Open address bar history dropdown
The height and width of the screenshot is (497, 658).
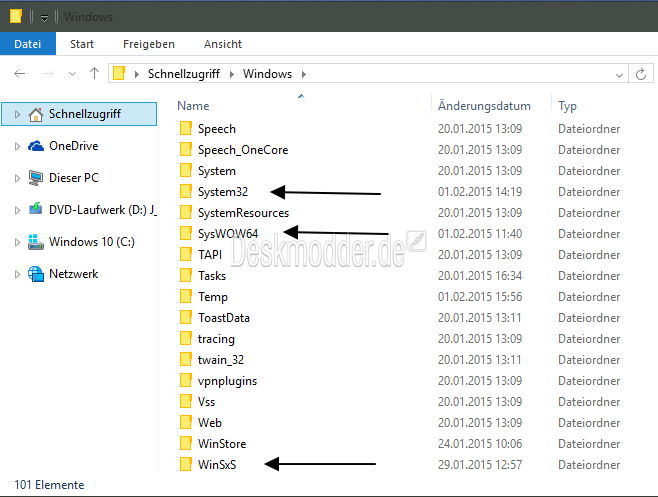tap(619, 75)
